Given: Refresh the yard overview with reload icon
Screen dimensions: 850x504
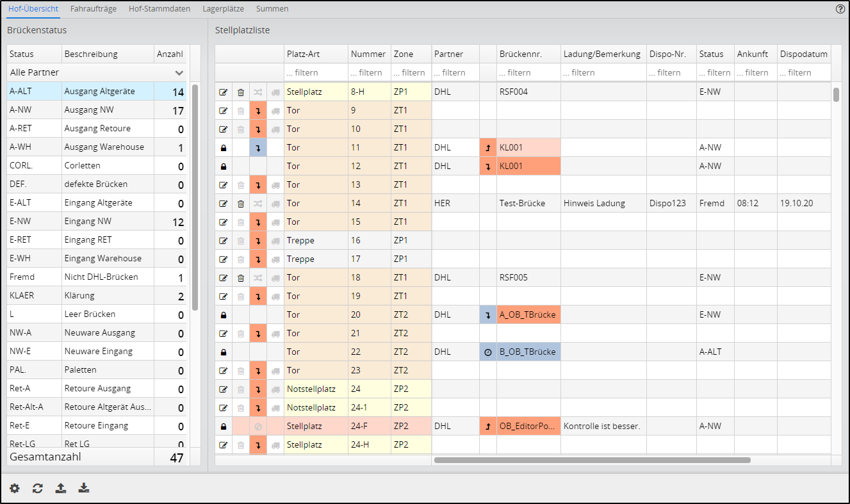Looking at the screenshot, I should (x=38, y=489).
